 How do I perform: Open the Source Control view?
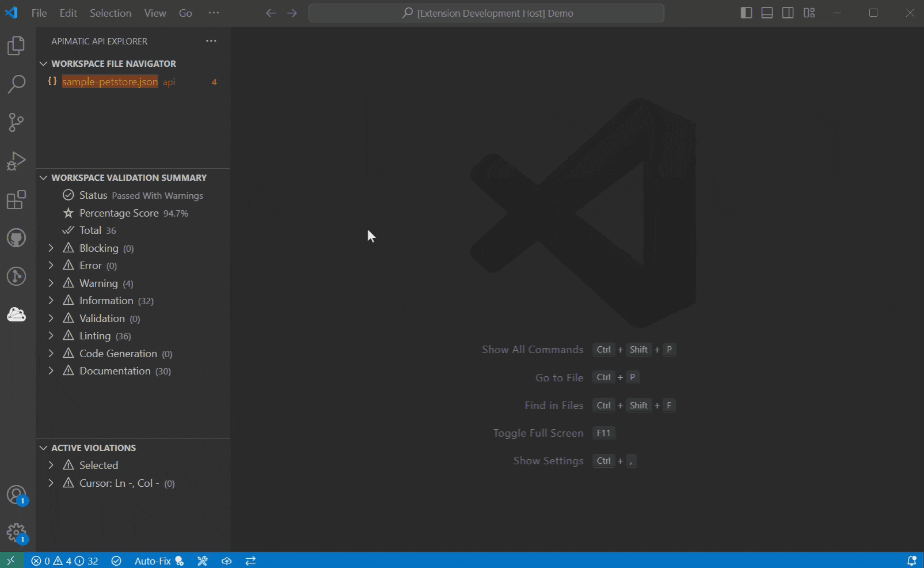(16, 122)
